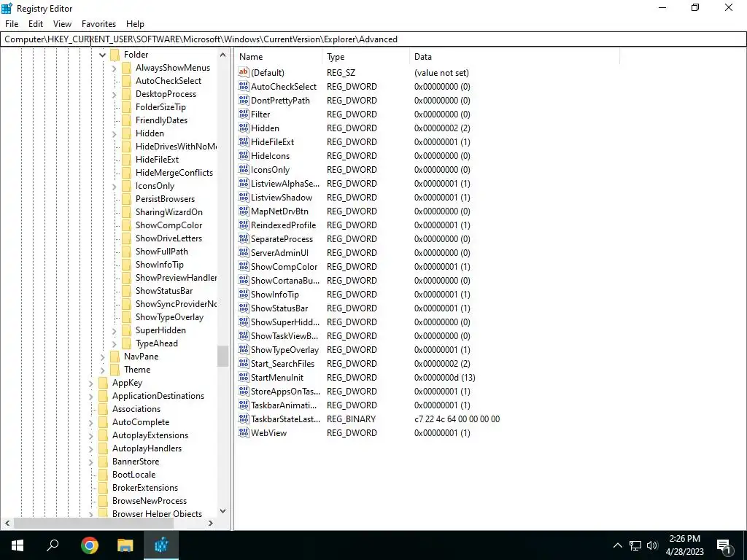This screenshot has height=560, width=747.
Task: Click the Name column header
Action: pos(279,57)
